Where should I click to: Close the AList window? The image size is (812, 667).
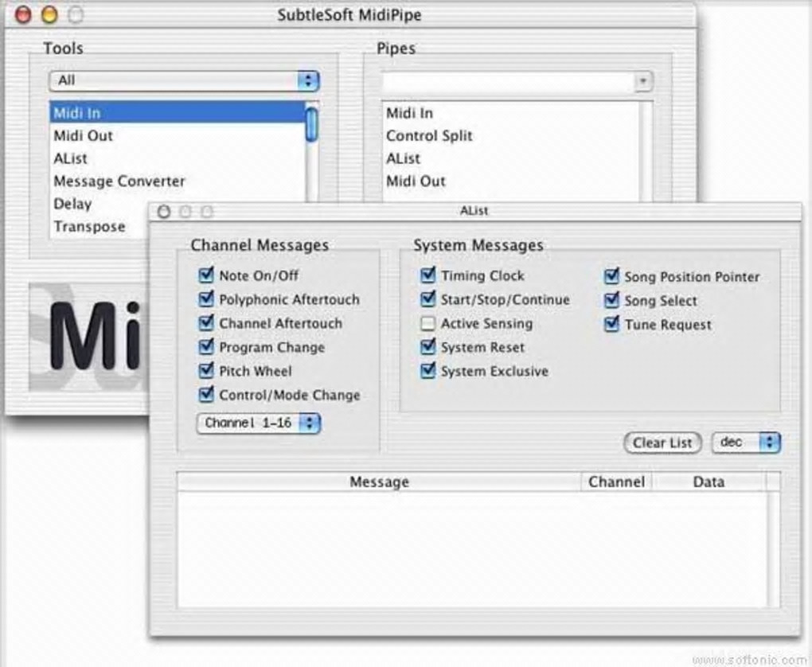[164, 212]
